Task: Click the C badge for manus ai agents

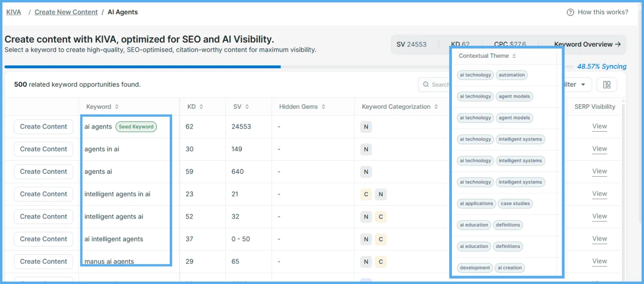Action: click(381, 262)
